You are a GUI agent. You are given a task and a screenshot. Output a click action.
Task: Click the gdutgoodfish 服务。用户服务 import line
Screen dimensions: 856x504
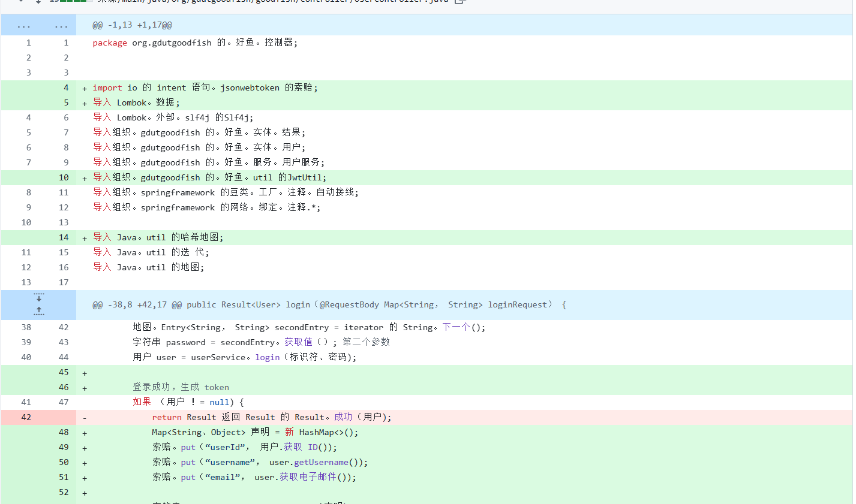point(209,162)
